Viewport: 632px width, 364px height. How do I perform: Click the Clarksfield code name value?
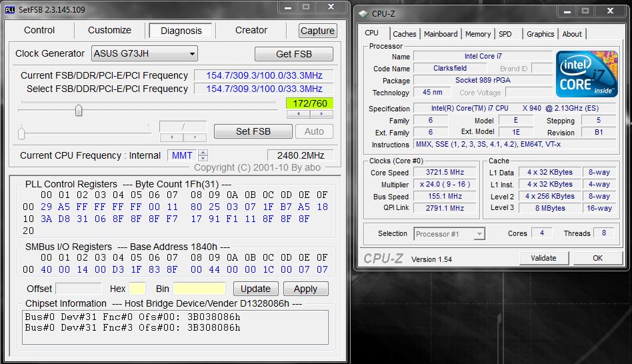click(x=450, y=68)
